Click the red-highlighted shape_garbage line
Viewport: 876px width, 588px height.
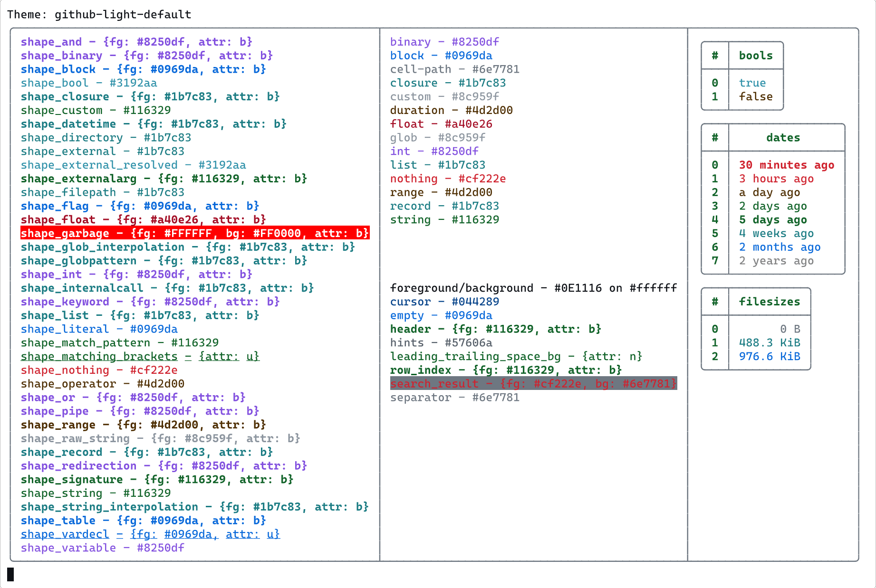(x=194, y=233)
